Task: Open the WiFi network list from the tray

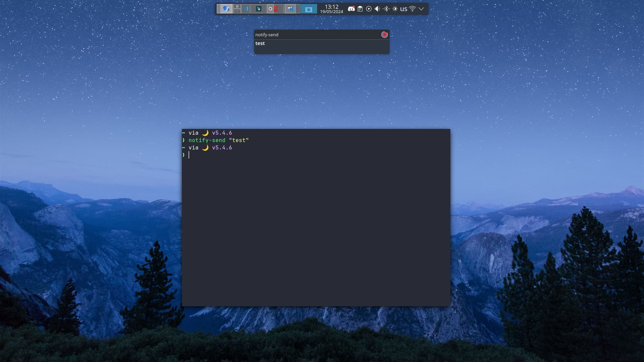Action: (412, 9)
